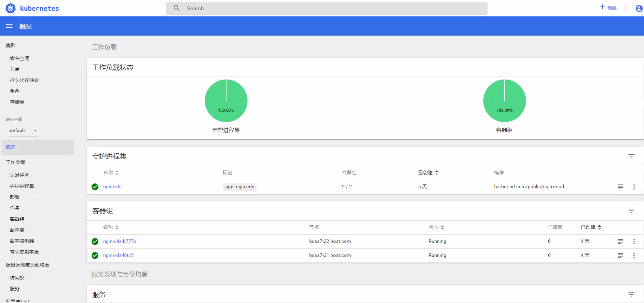Open 集群 section heading in sidebar
644x303 pixels.
click(11, 45)
